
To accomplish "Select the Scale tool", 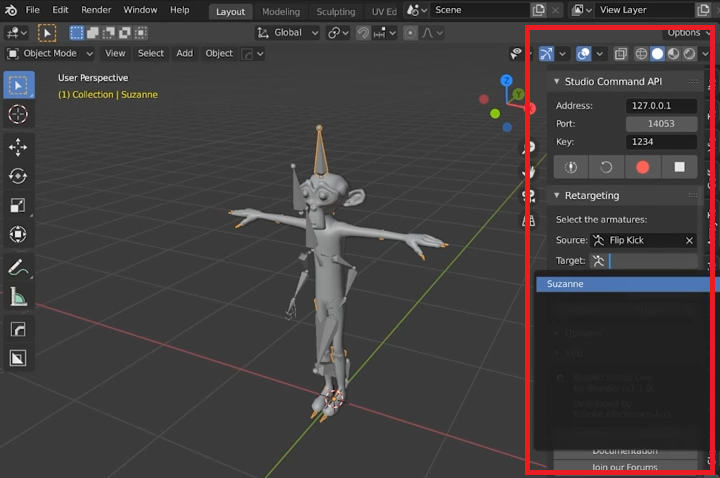I will click(18, 205).
